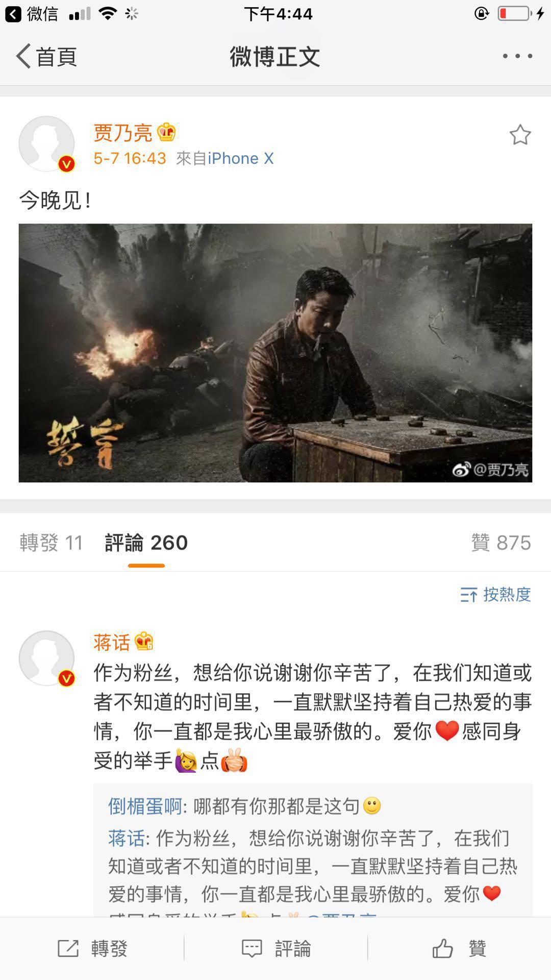
Task: Return to 微信 via status bar back icon
Action: tap(32, 14)
